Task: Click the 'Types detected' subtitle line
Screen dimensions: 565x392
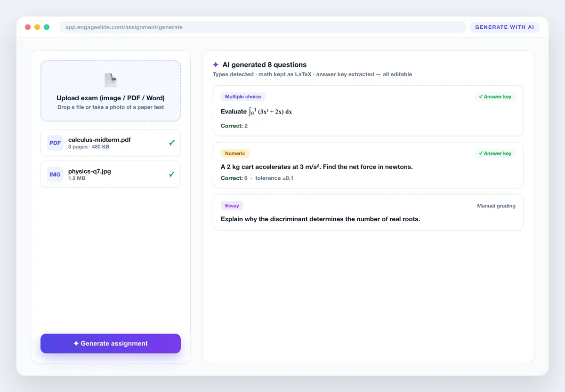Action: pyautogui.click(x=312, y=74)
